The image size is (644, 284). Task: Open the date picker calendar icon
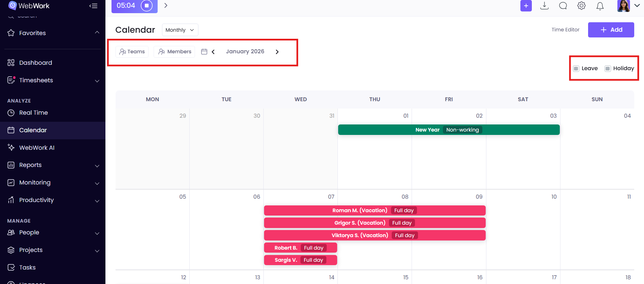[x=204, y=52]
